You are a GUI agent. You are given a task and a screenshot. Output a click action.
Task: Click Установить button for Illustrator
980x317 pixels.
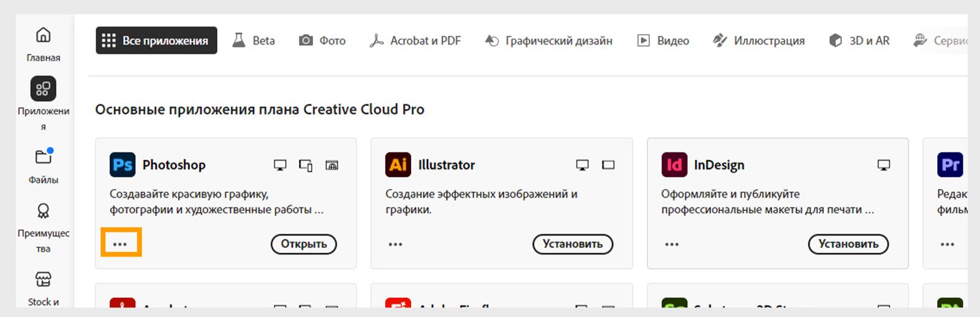click(x=573, y=244)
